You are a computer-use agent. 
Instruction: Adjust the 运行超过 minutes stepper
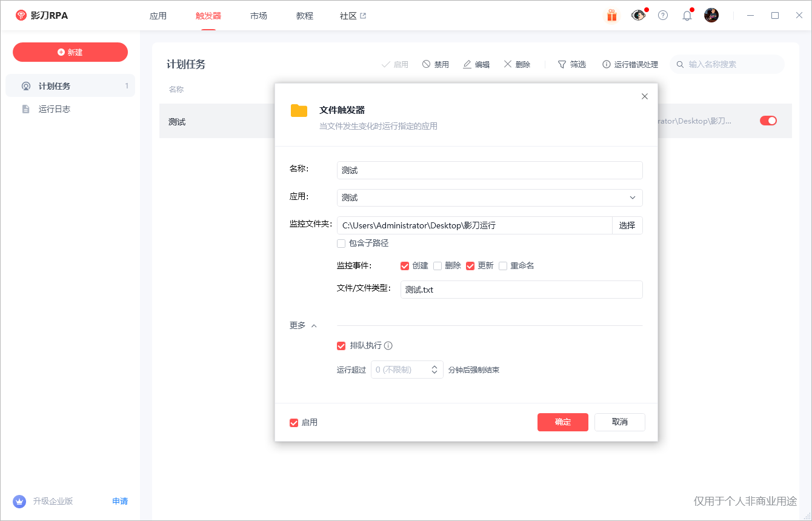[x=434, y=370]
